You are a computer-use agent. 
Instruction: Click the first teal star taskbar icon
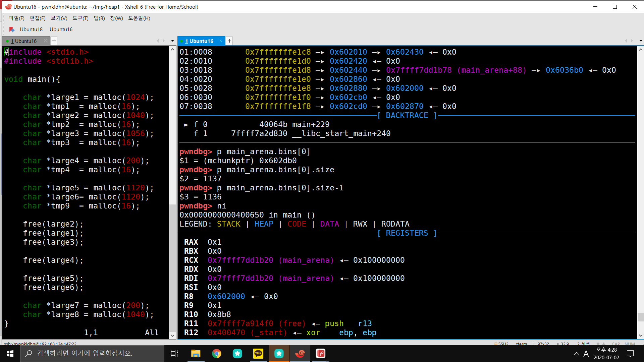[x=237, y=354]
